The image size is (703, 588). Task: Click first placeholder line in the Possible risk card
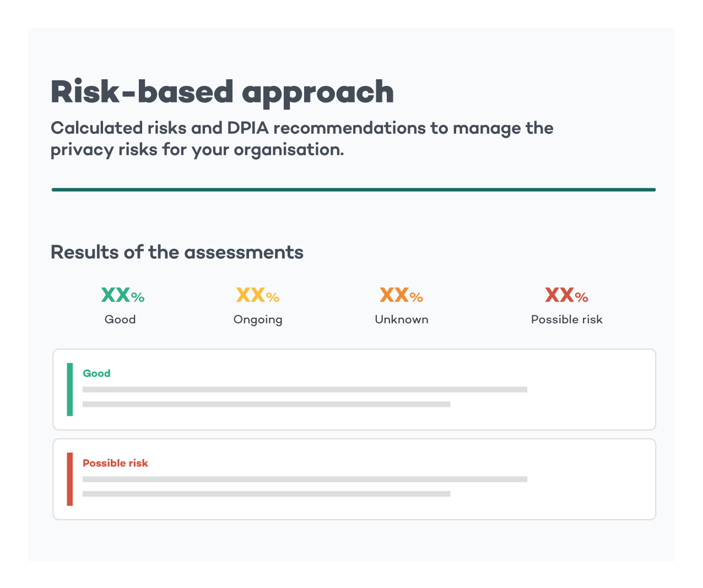[305, 479]
